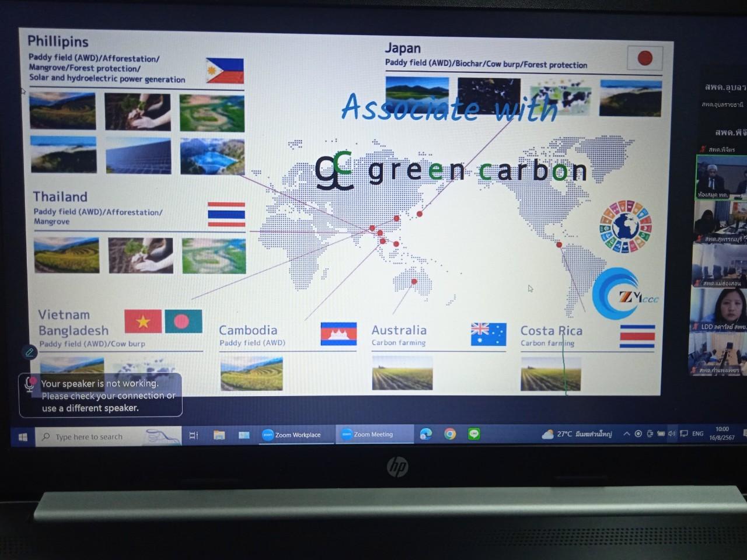Image resolution: width=747 pixels, height=560 pixels.
Task: Open the clock showing 10:00 16/8/2567
Action: 722,433
